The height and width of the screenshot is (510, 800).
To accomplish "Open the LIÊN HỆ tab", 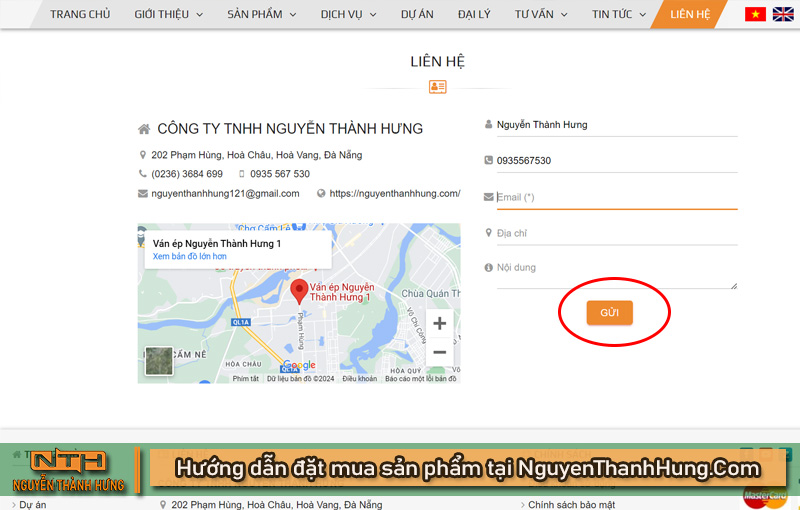I will [x=690, y=14].
